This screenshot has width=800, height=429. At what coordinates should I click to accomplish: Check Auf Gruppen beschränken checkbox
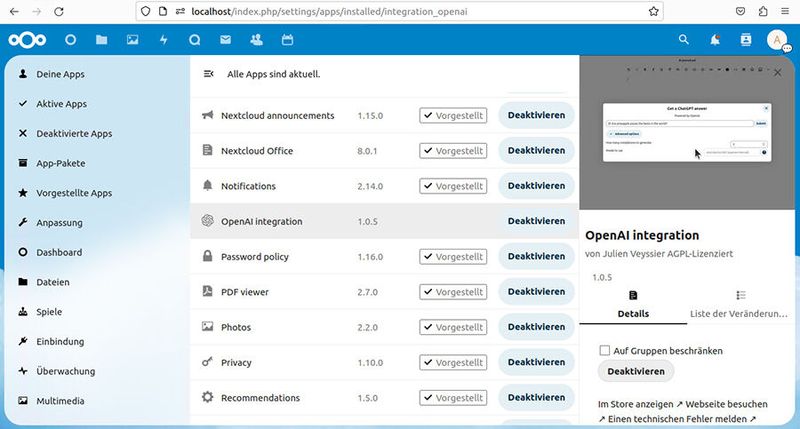coord(605,350)
